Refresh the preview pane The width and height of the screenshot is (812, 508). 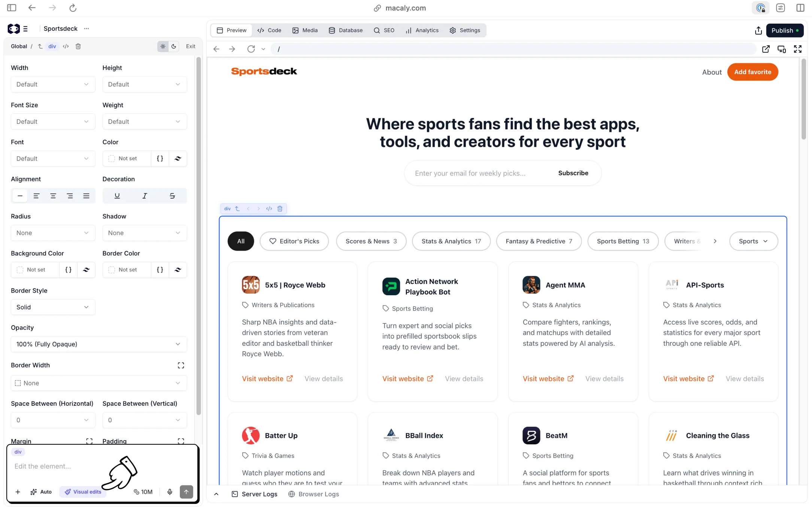pyautogui.click(x=251, y=49)
